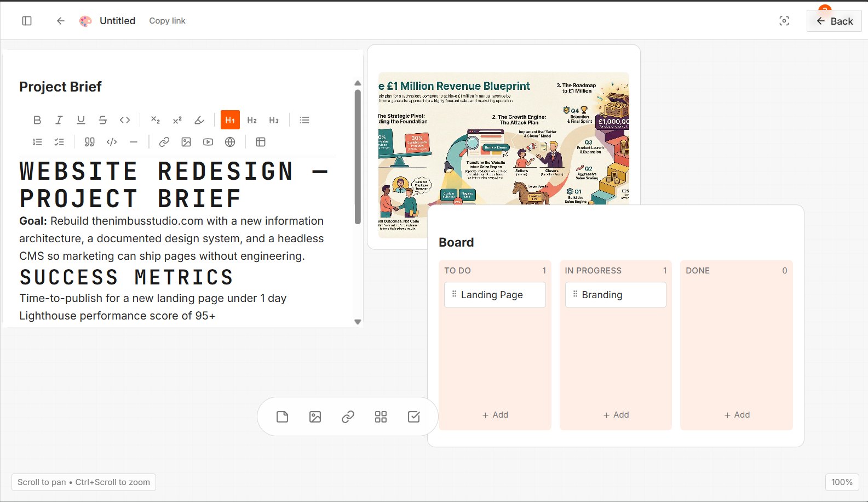
Task: Apply subscript formatting
Action: click(x=156, y=120)
